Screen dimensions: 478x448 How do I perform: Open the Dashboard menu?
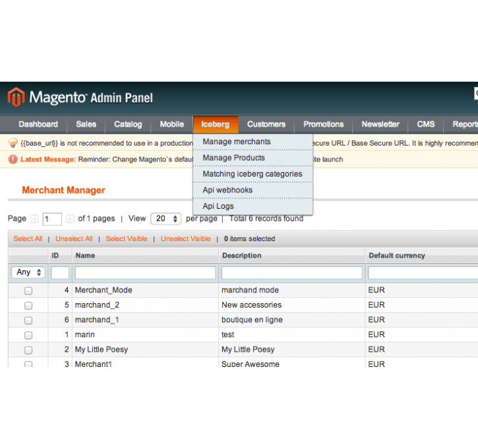pyautogui.click(x=38, y=125)
